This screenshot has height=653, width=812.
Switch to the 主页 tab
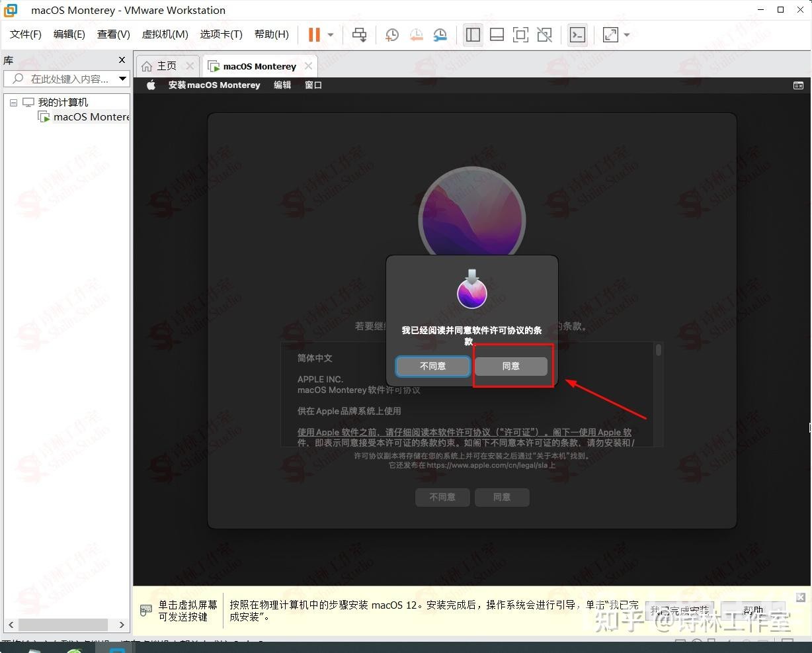click(x=166, y=65)
